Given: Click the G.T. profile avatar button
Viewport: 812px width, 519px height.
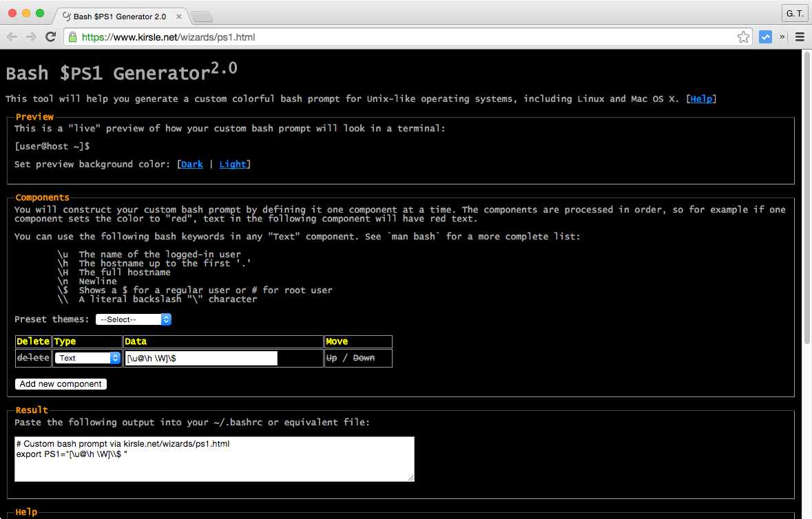Looking at the screenshot, I should tap(794, 13).
